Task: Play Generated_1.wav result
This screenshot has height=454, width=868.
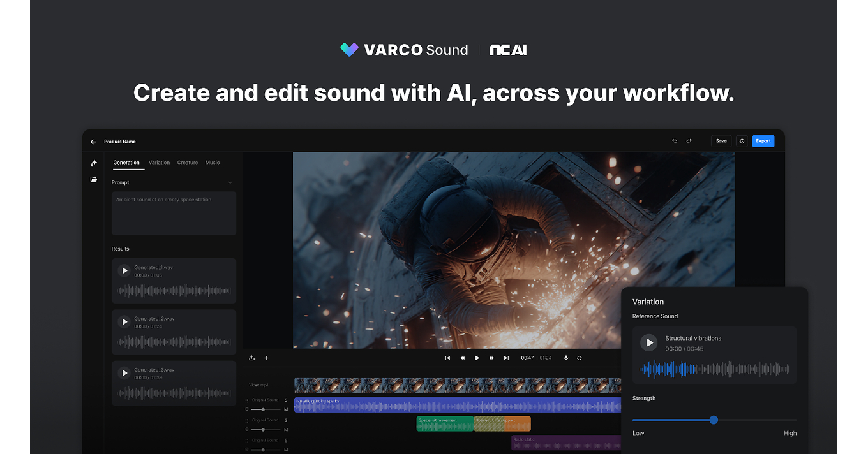Action: [124, 270]
